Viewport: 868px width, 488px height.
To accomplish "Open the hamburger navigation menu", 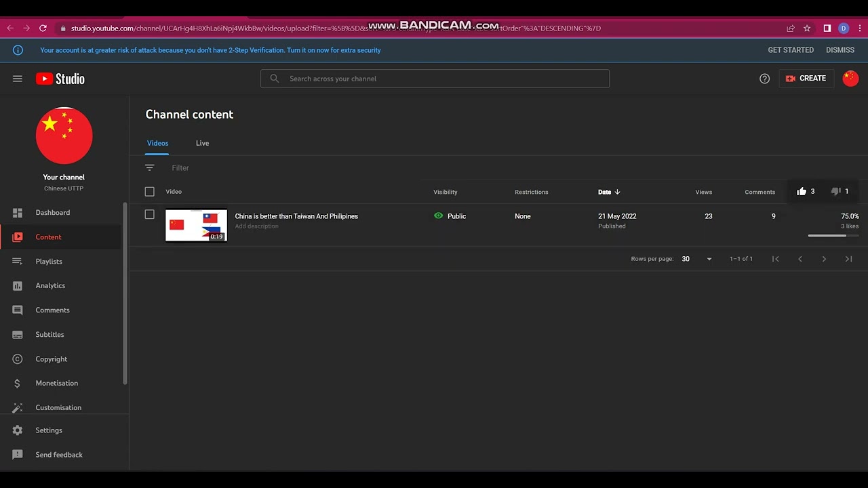I will [x=18, y=79].
